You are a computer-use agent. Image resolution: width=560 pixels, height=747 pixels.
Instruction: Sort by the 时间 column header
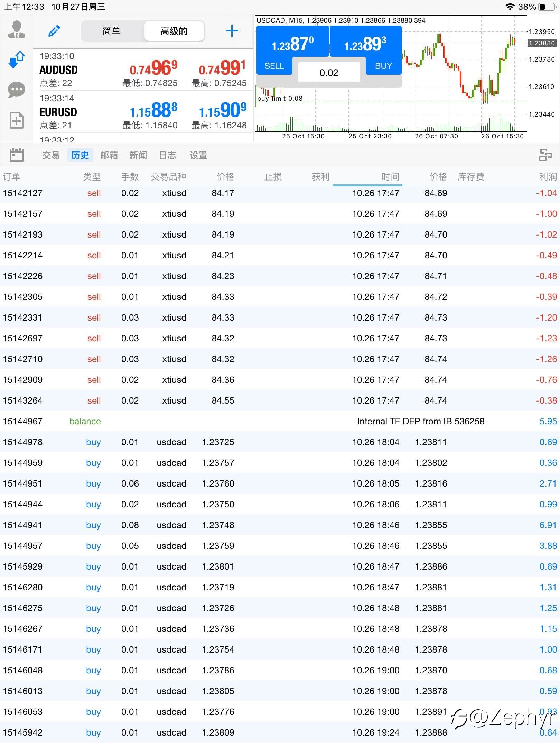[390, 177]
